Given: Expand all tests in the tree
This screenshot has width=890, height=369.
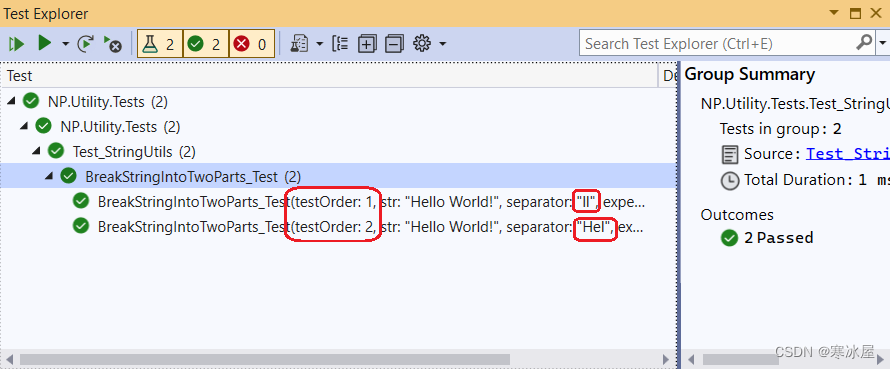Looking at the screenshot, I should pyautogui.click(x=367, y=44).
